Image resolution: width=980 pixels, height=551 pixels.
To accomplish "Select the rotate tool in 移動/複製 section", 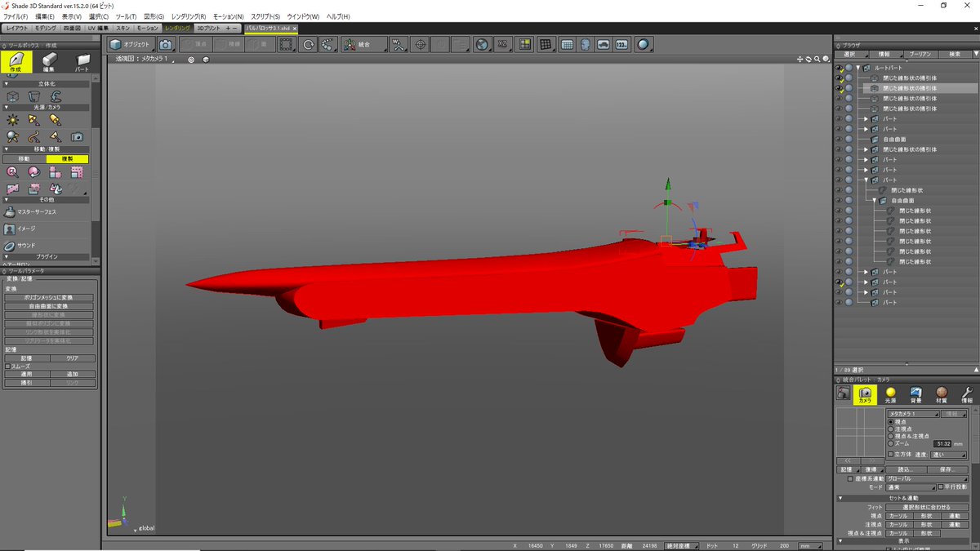I will (33, 171).
